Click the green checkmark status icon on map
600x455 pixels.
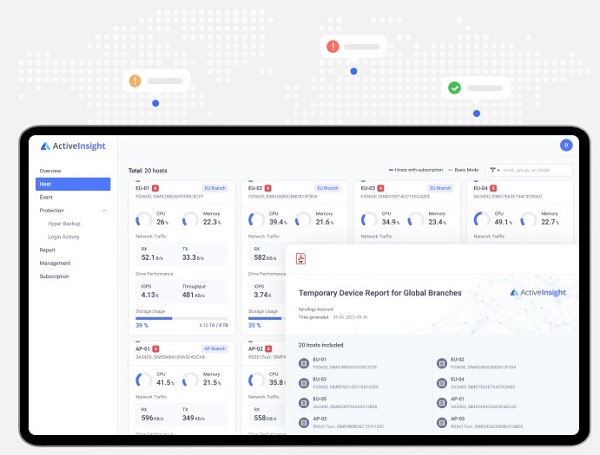pyautogui.click(x=454, y=88)
